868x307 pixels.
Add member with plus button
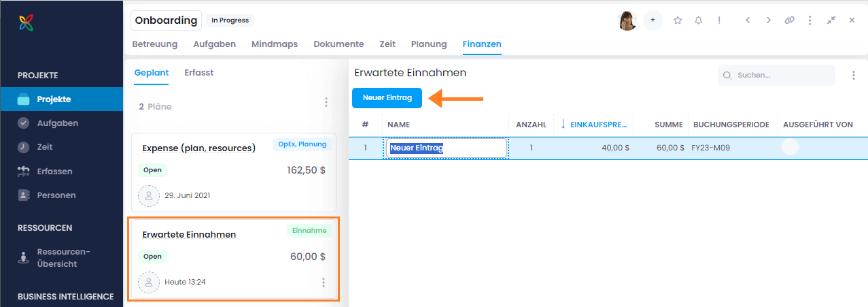(653, 20)
